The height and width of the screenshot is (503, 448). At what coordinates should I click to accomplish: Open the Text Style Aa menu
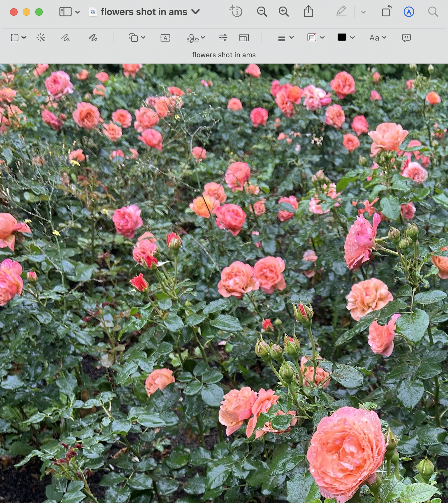[378, 38]
